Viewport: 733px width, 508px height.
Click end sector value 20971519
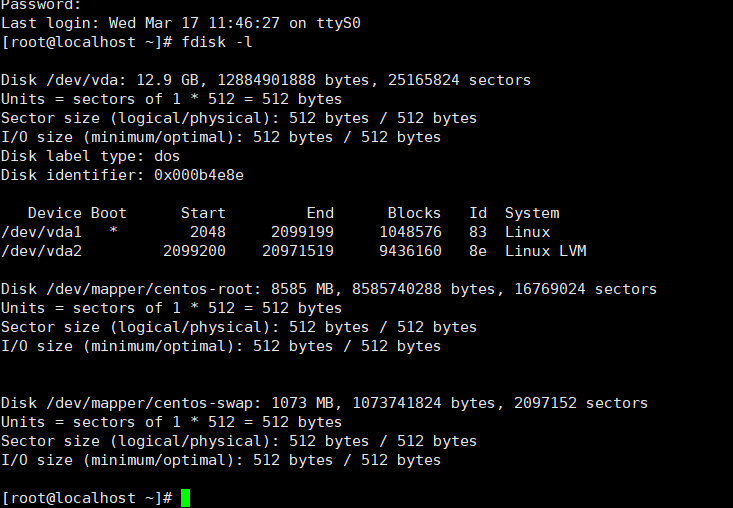298,251
